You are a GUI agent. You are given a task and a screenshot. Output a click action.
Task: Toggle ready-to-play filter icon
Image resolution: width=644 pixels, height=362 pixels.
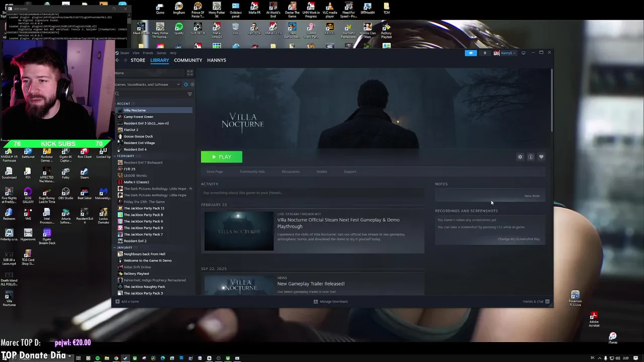192,84
